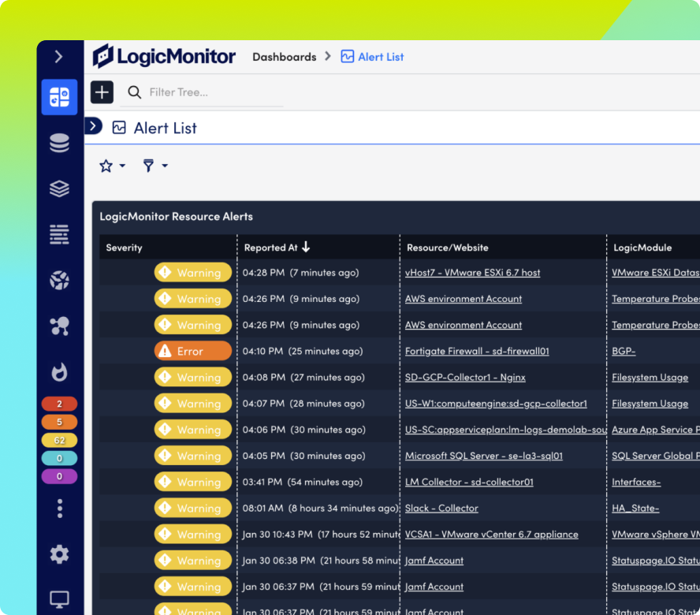
Task: Open Microsoft SQL Server - se-la3-sql01 link
Action: coord(484,456)
